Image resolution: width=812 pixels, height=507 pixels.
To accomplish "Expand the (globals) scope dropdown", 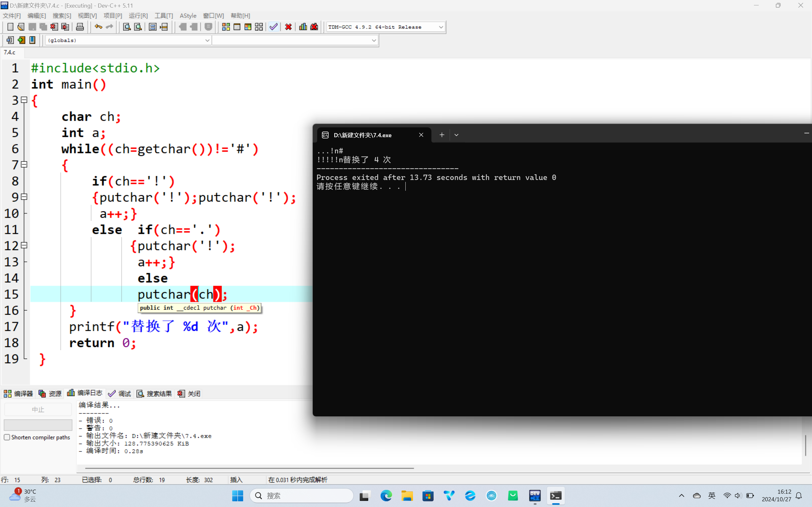I will coord(207,41).
